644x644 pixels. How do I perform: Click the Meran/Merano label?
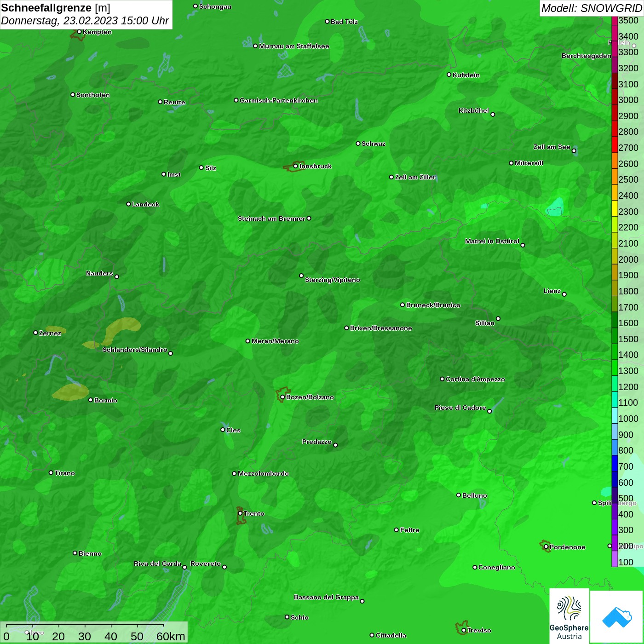[275, 341]
